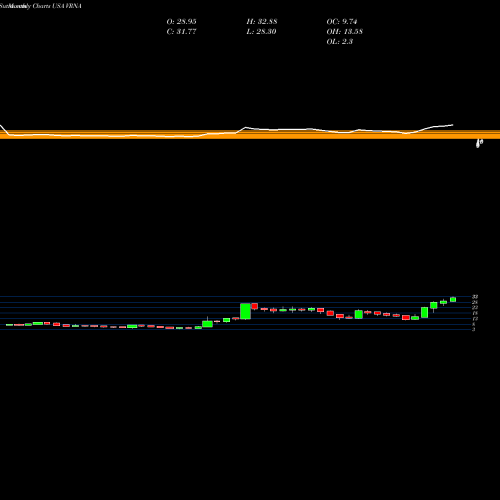Click the Charts USA VRNA title text
Image resolution: width=500 pixels, height=500 pixels.
57,6
